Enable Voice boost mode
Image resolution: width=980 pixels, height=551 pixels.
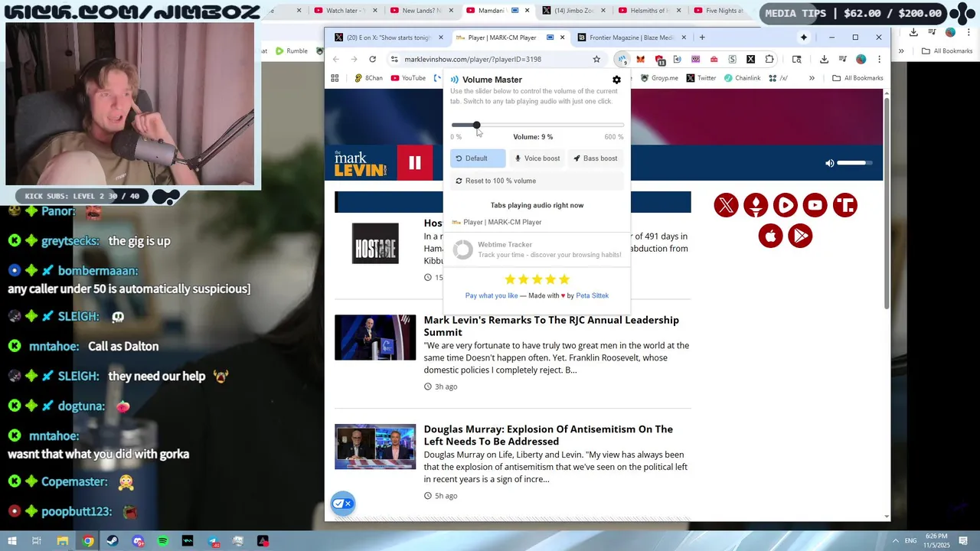537,158
